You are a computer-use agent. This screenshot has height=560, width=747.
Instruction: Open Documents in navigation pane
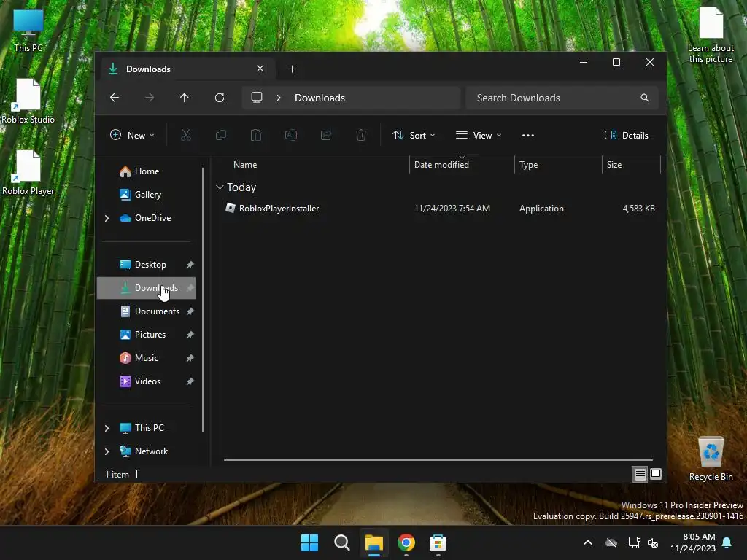pyautogui.click(x=157, y=311)
